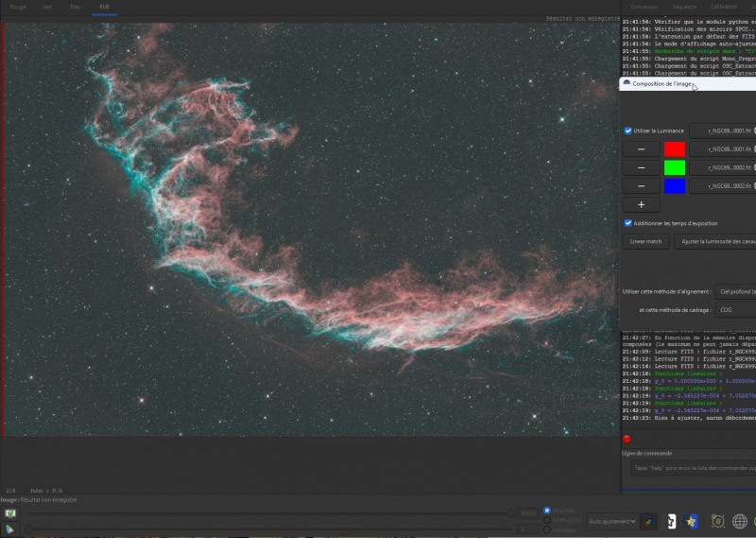Switch to the Bleu channel tab
This screenshot has height=538, width=756.
pos(76,7)
